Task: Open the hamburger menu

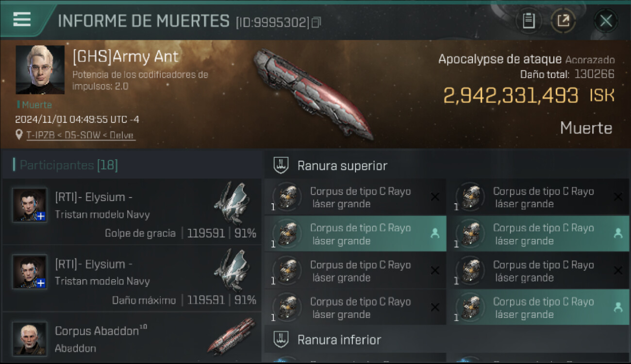Action: point(22,19)
